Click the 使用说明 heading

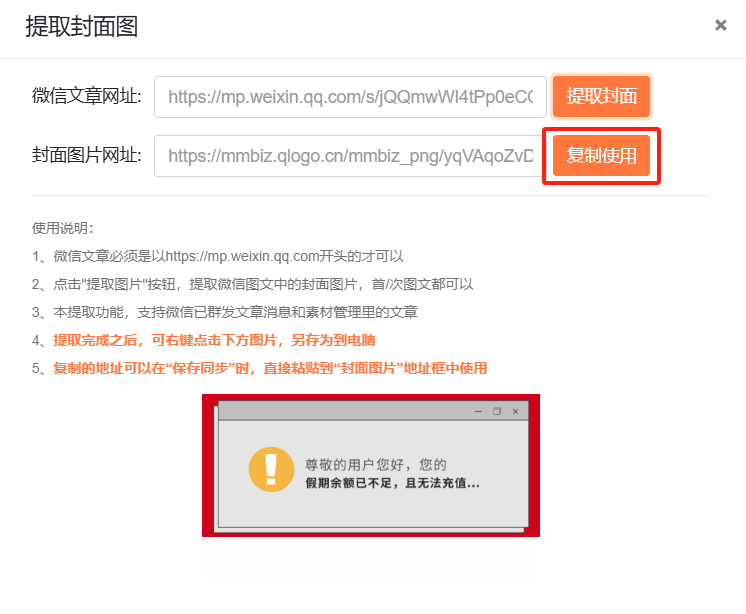[x=62, y=228]
